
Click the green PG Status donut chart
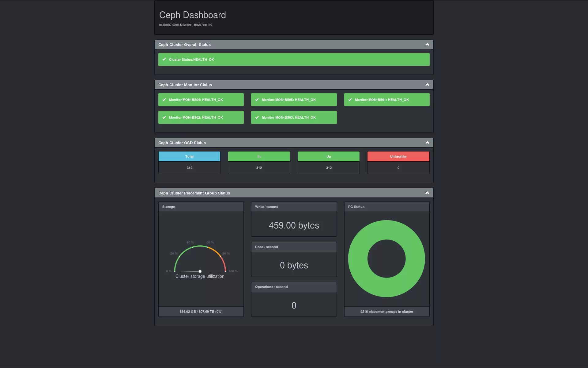(357, 259)
